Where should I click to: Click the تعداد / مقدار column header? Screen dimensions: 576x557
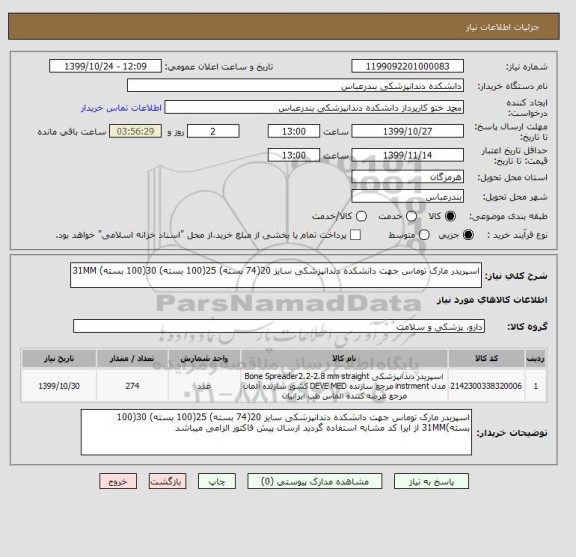point(132,359)
